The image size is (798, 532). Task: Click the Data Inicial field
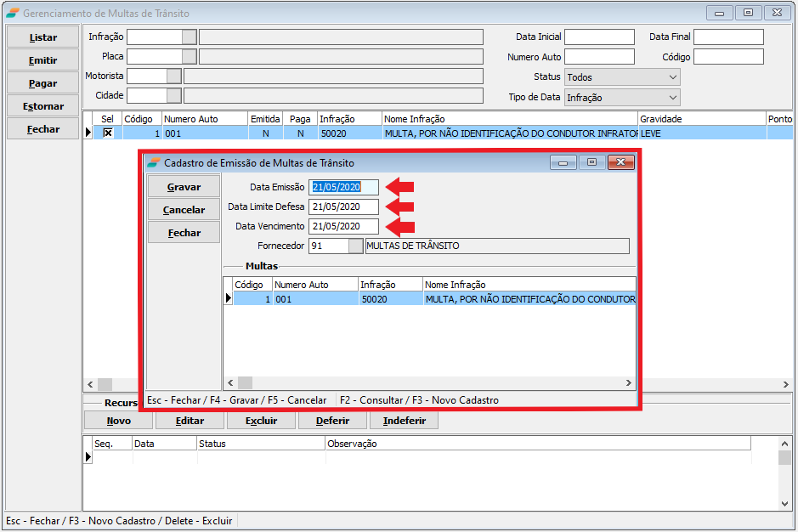pos(599,37)
